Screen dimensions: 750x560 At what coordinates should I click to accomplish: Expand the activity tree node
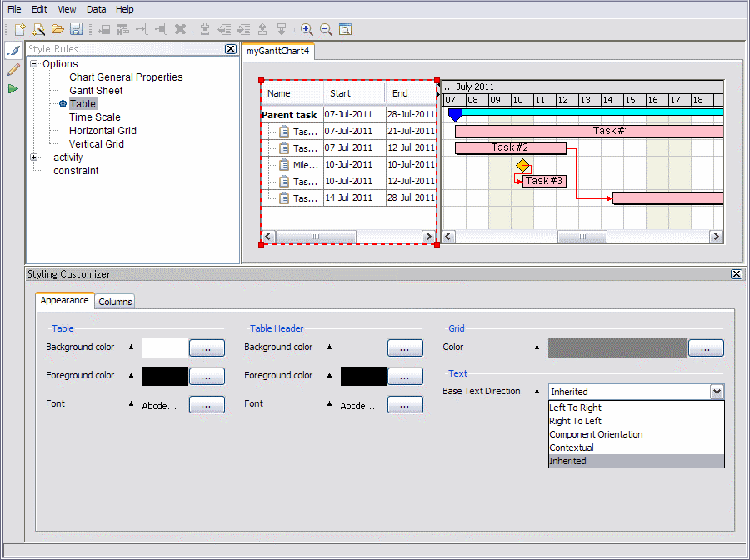coord(34,157)
